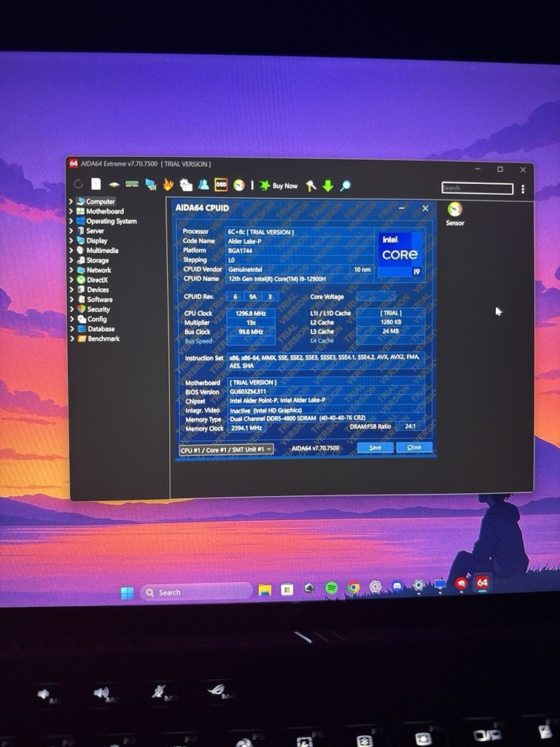
Task: Click the taskbar Search box
Action: coord(195,592)
